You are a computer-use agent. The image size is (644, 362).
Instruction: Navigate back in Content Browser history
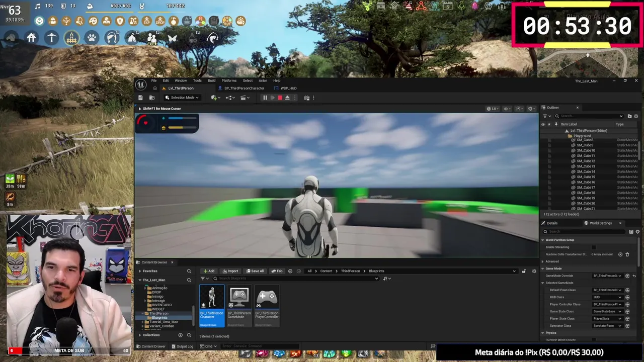pyautogui.click(x=290, y=271)
